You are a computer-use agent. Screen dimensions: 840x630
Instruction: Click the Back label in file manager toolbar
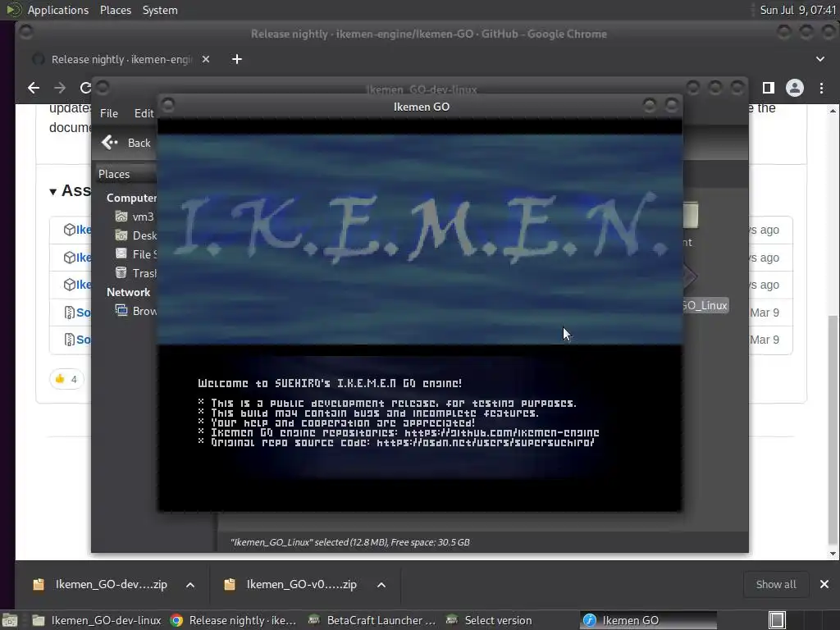click(x=139, y=143)
